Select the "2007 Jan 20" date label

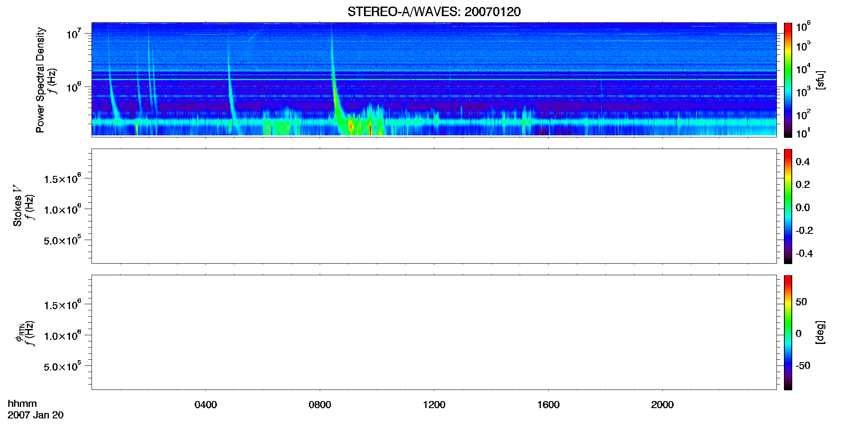[36, 415]
